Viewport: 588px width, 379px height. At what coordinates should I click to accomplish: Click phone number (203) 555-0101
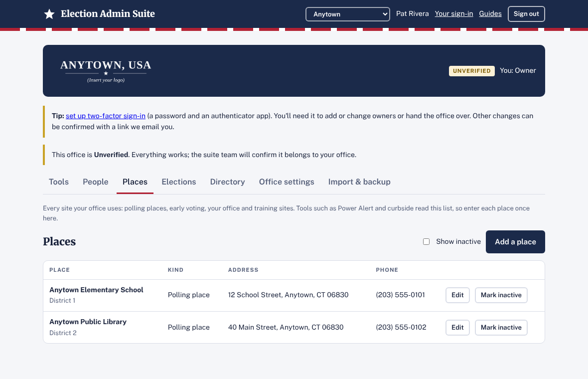pos(401,295)
